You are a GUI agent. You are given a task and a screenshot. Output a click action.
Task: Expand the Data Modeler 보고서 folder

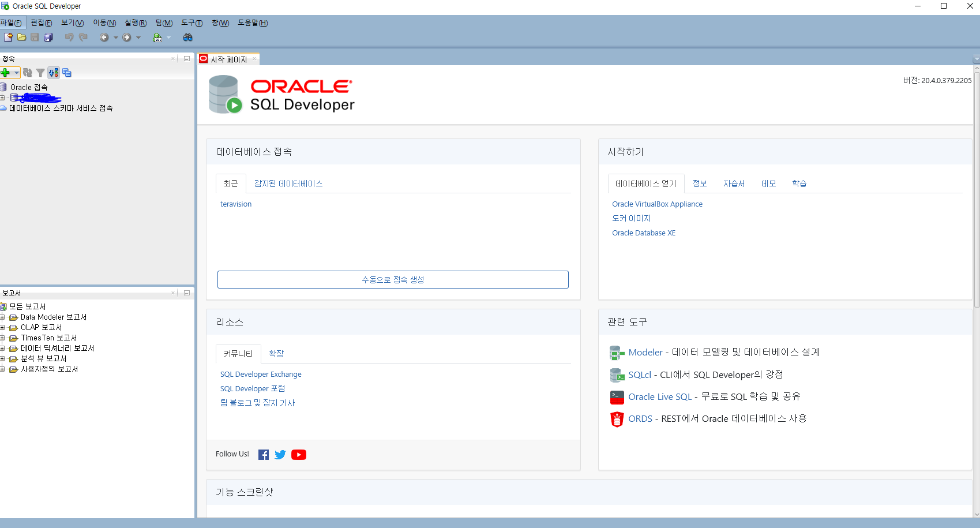point(2,317)
